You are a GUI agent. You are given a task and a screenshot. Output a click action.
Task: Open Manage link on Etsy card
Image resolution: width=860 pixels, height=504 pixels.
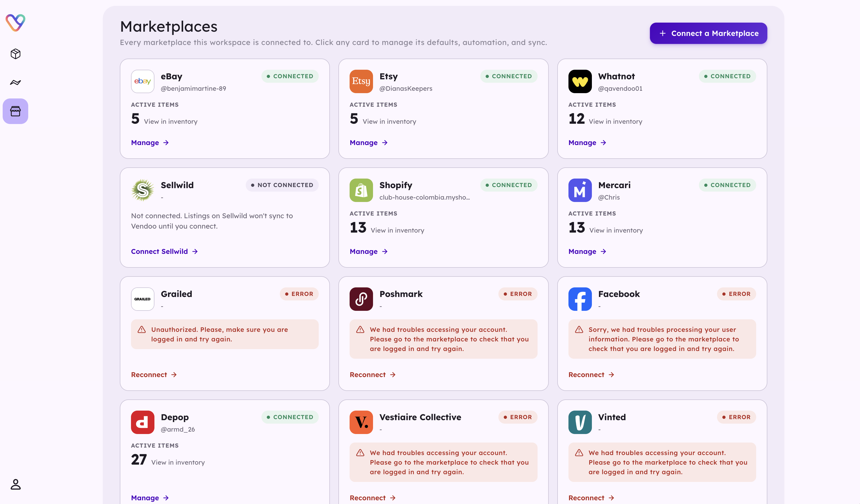coord(368,143)
